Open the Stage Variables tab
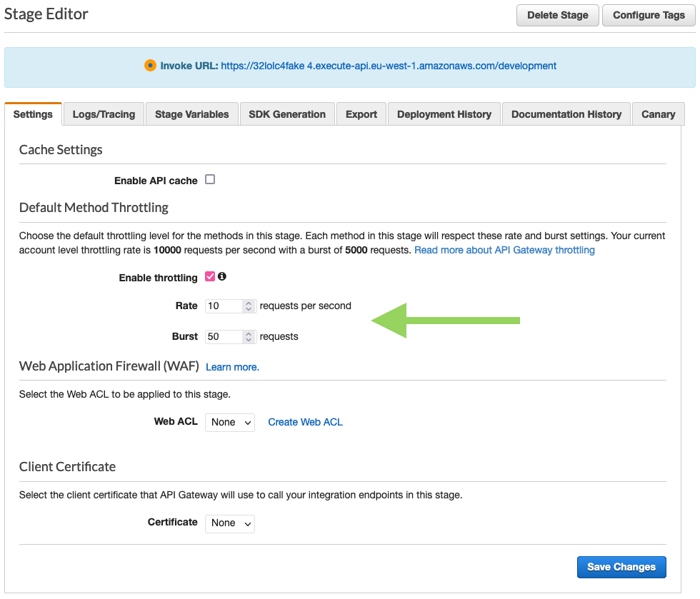 191,114
